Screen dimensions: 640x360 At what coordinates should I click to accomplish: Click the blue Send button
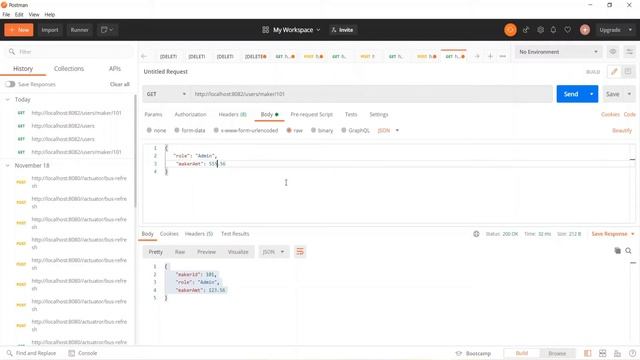[x=571, y=94]
